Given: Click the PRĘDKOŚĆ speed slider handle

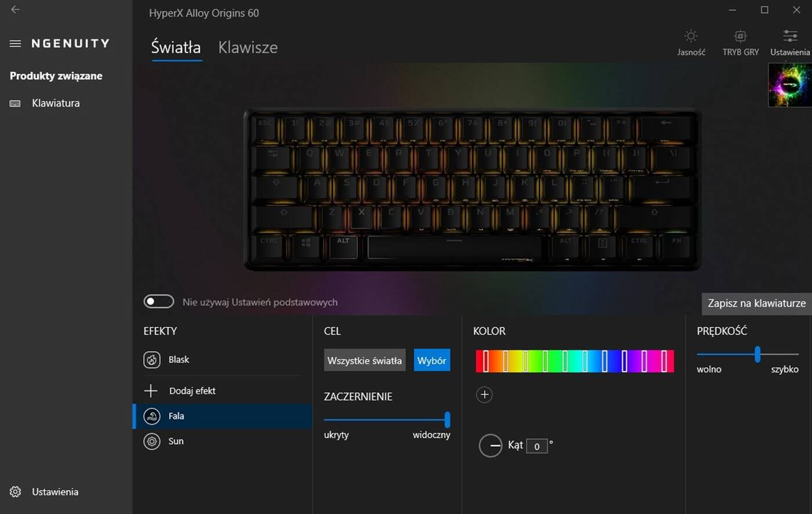Looking at the screenshot, I should tap(757, 354).
